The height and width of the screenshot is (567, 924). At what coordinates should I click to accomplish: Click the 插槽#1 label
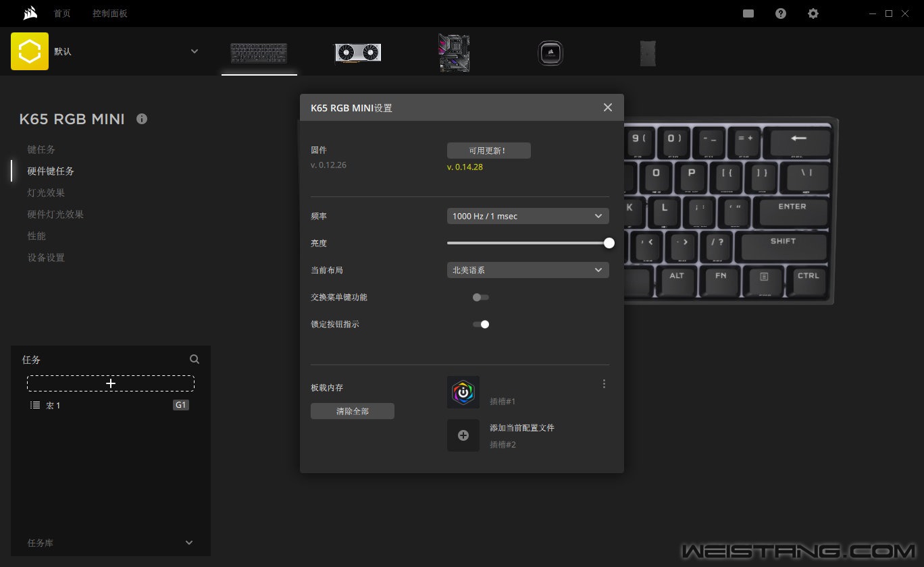(x=503, y=402)
